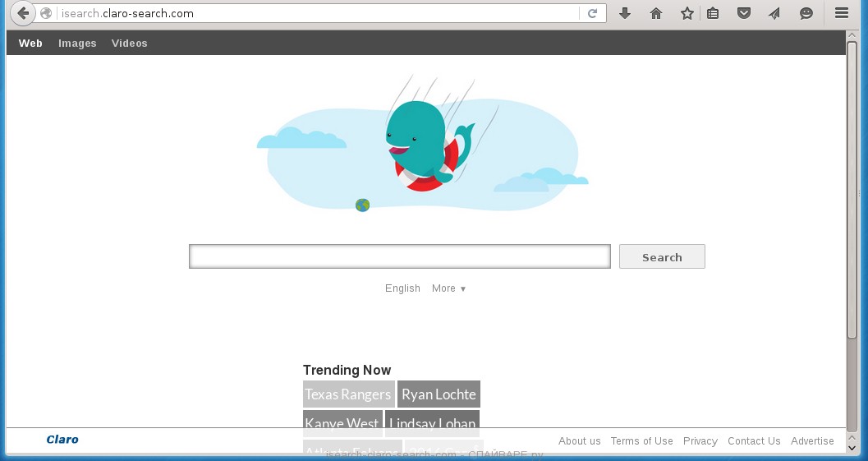Open the Ryan Lochte trending tile
The height and width of the screenshot is (461, 868).
tap(439, 394)
